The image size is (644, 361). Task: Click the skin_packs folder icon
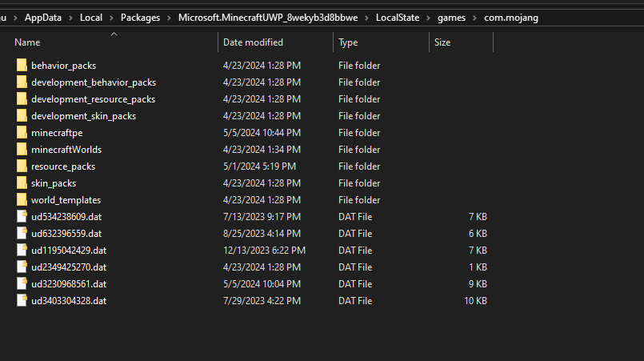click(x=22, y=183)
